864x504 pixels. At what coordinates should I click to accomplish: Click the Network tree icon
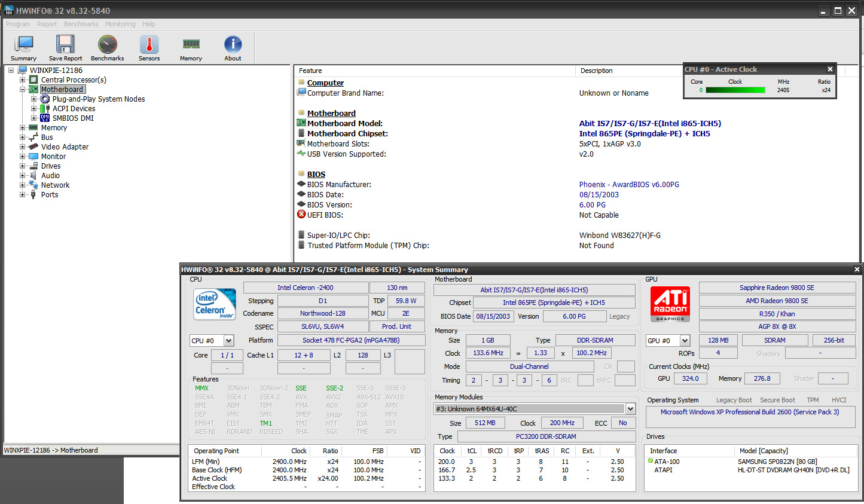click(x=33, y=185)
